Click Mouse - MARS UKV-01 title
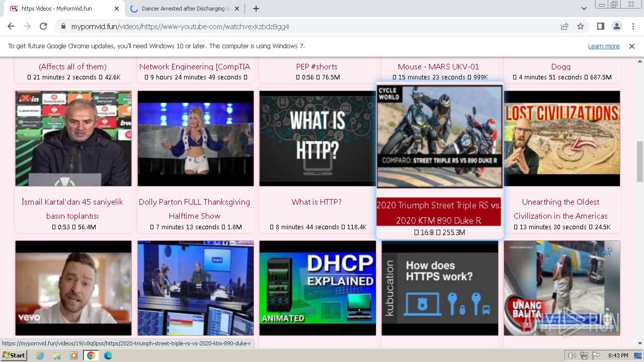Screen dimensions: 644x362 439,66
